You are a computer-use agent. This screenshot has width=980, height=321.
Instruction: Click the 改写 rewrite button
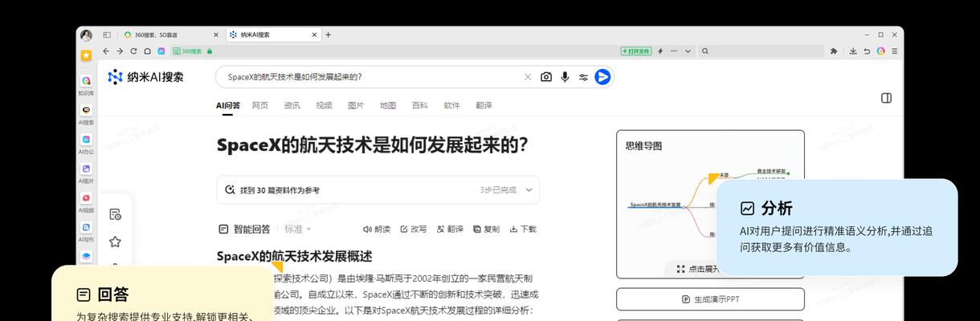414,229
